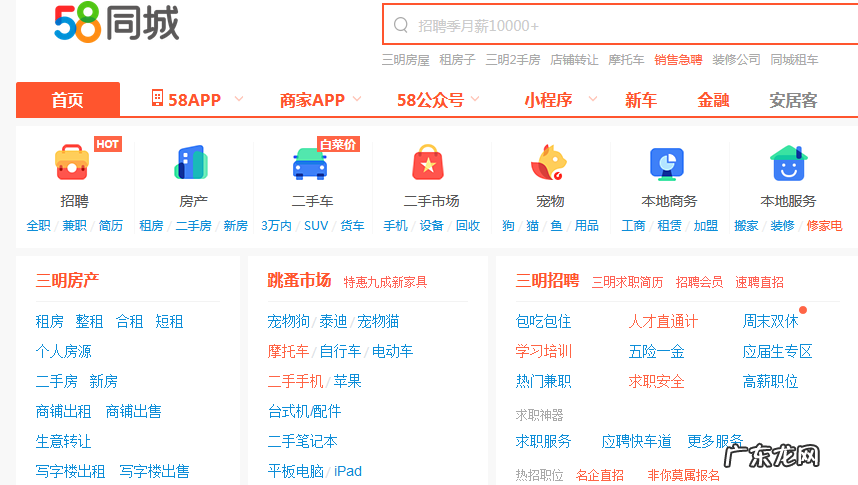Open the 二手市场 shopping bag icon
The height and width of the screenshot is (485, 858).
[428, 162]
